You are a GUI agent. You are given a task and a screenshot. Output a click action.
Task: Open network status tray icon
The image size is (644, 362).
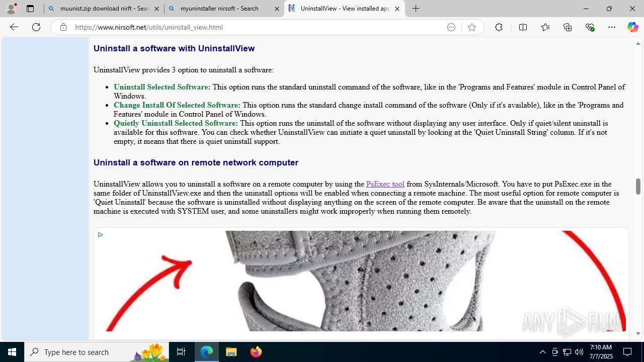tap(567, 352)
